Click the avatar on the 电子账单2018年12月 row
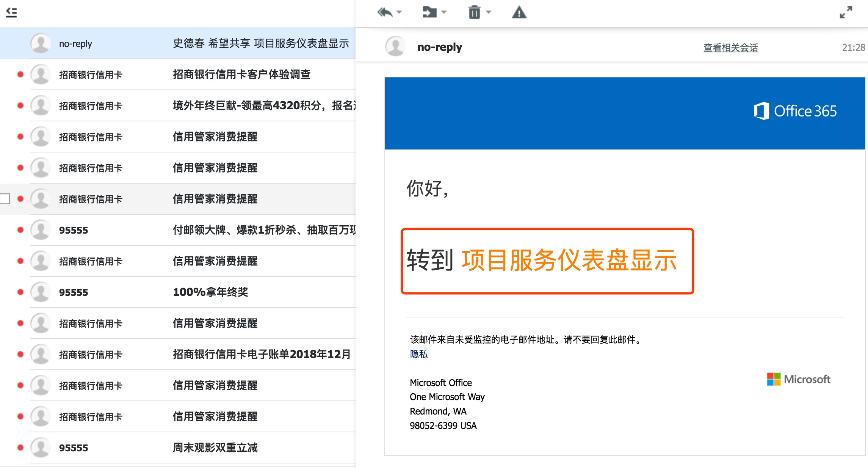 coord(41,354)
